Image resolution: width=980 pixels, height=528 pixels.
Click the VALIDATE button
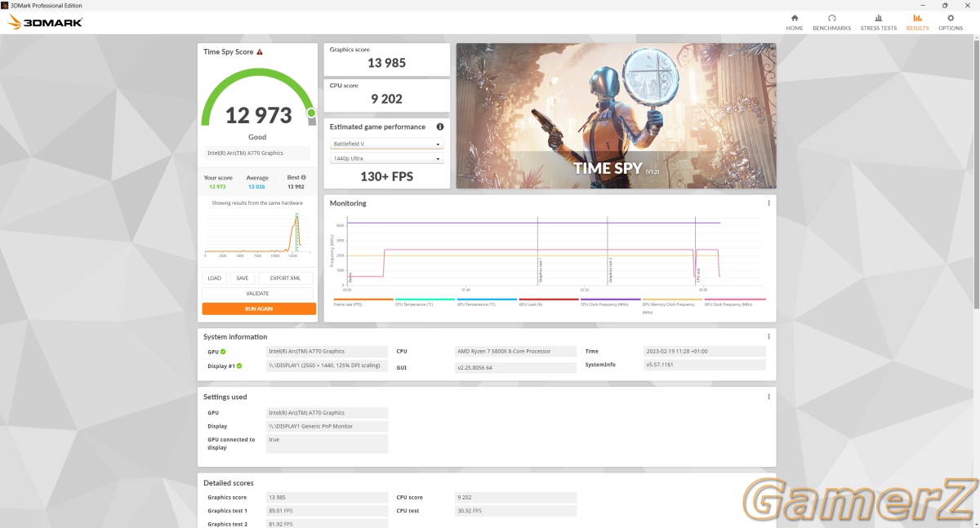(257, 294)
